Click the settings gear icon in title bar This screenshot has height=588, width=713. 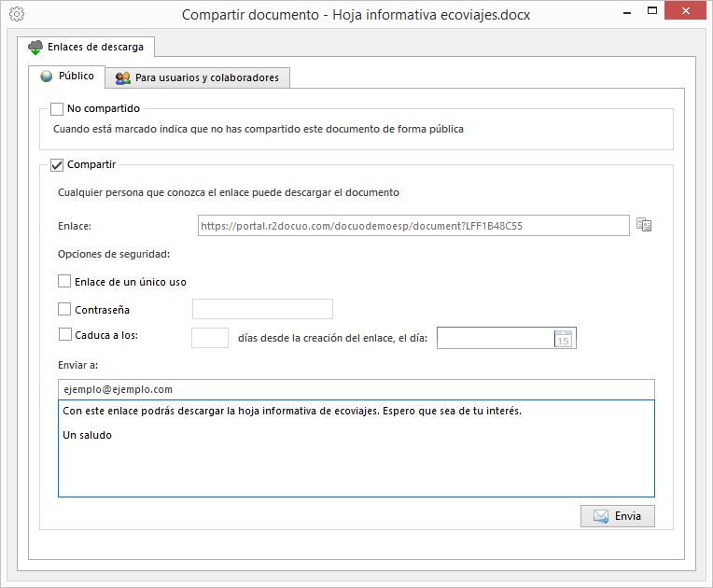[x=17, y=14]
